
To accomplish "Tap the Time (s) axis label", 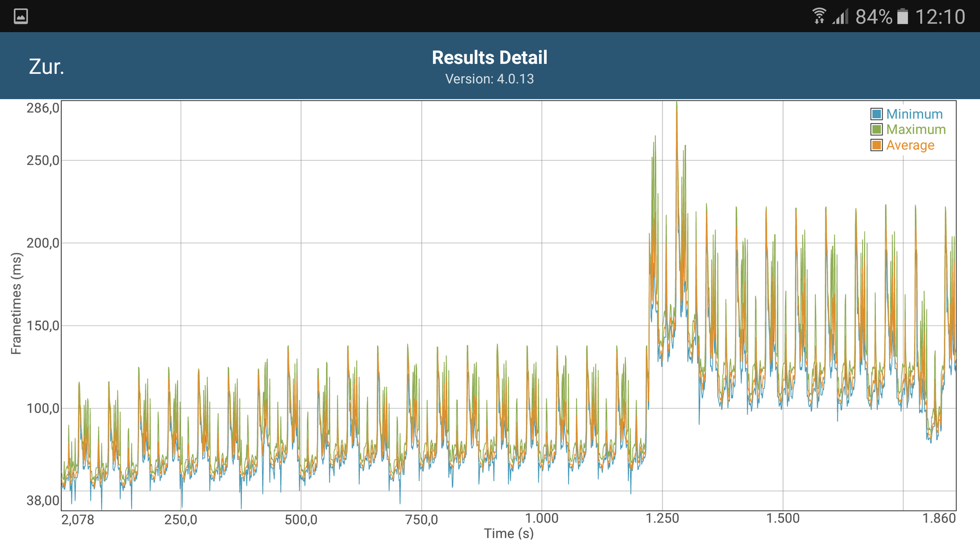I will coord(508,534).
